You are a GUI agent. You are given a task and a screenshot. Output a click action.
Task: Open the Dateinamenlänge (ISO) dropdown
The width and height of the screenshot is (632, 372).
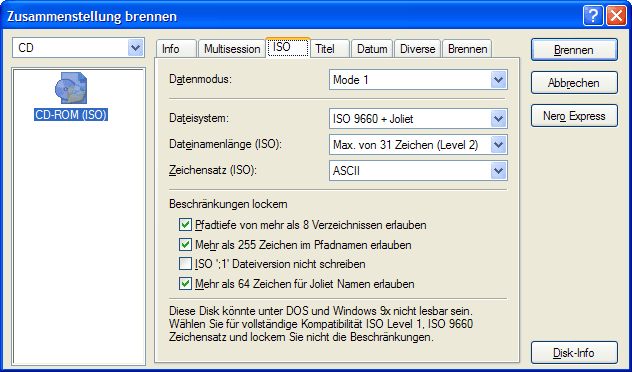coord(498,145)
